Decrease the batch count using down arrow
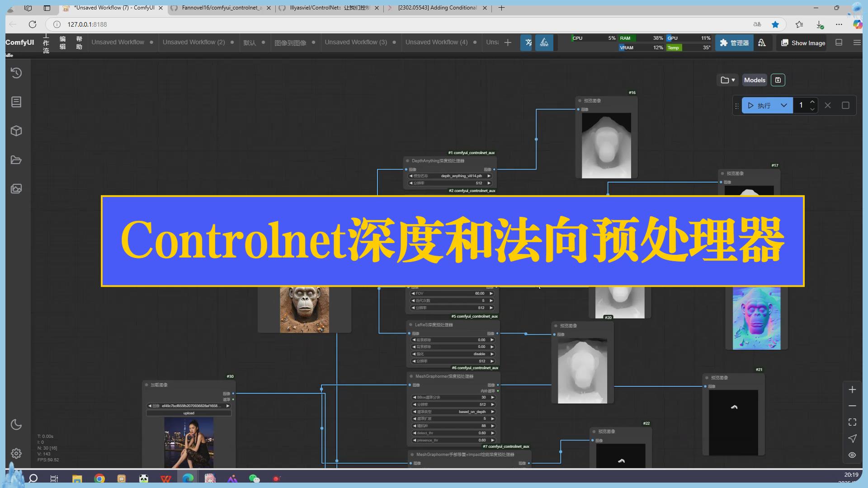868x488 pixels. [x=812, y=109]
